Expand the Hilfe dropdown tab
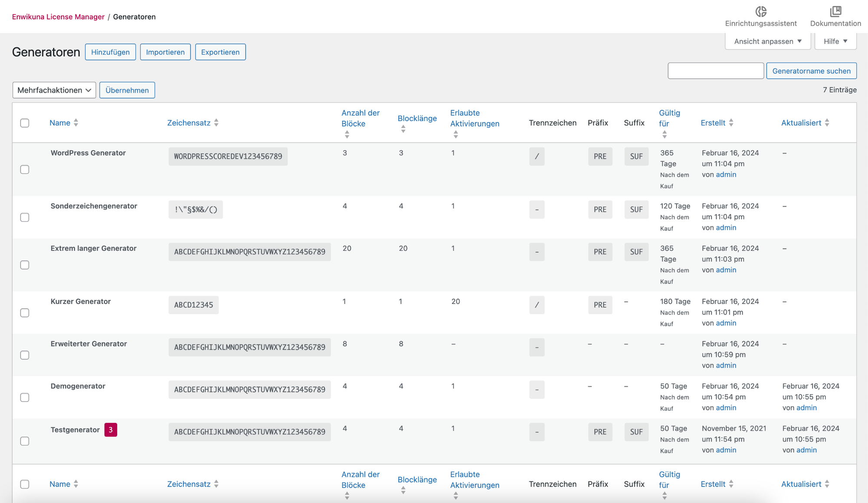 click(x=835, y=41)
